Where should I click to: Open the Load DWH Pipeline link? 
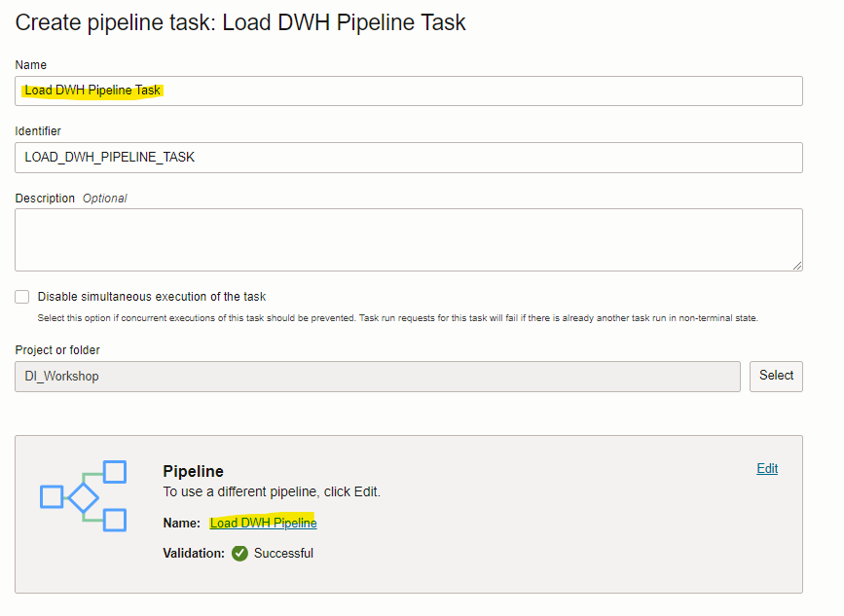[x=263, y=523]
